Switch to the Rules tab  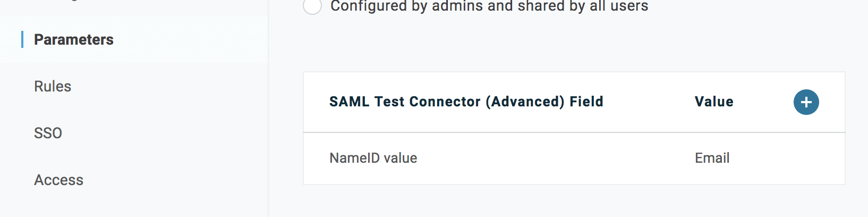(x=53, y=87)
